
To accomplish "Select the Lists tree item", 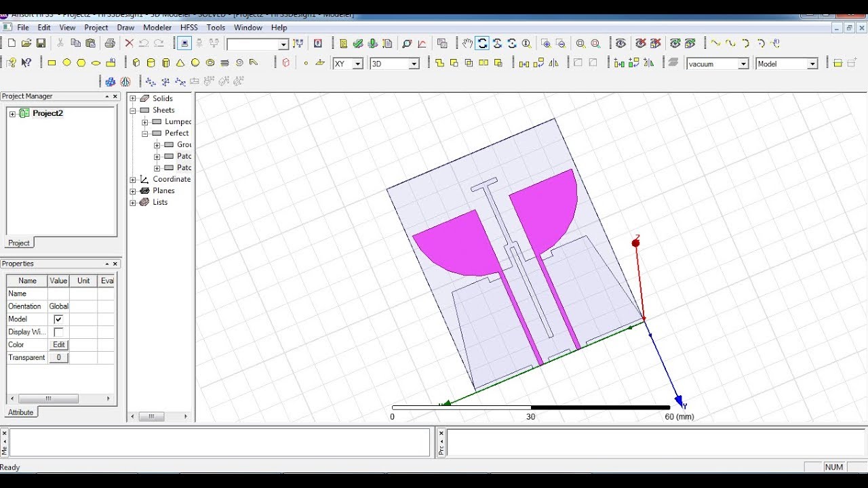I will point(160,202).
